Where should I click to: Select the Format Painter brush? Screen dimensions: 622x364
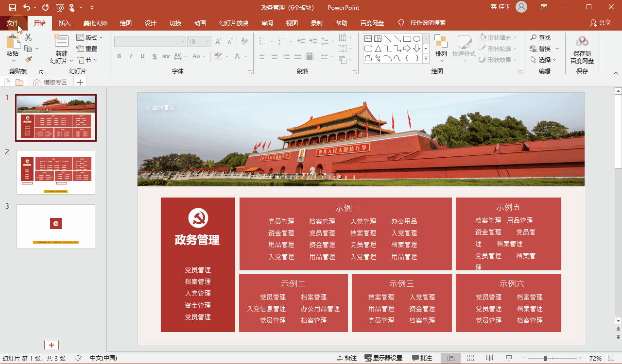point(28,60)
